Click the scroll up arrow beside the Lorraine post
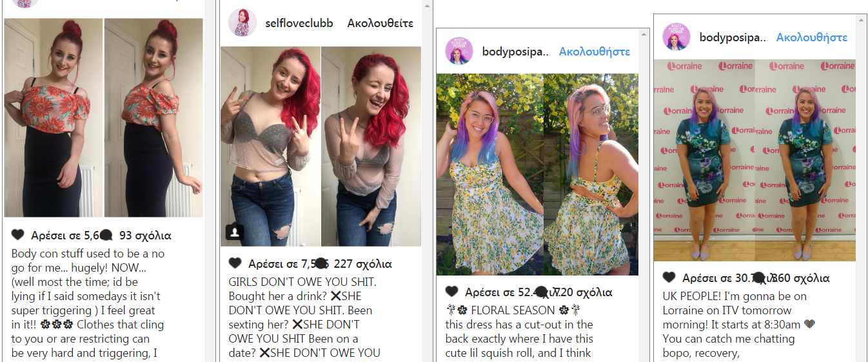Image resolution: width=868 pixels, height=362 pixels. pyautogui.click(x=862, y=19)
